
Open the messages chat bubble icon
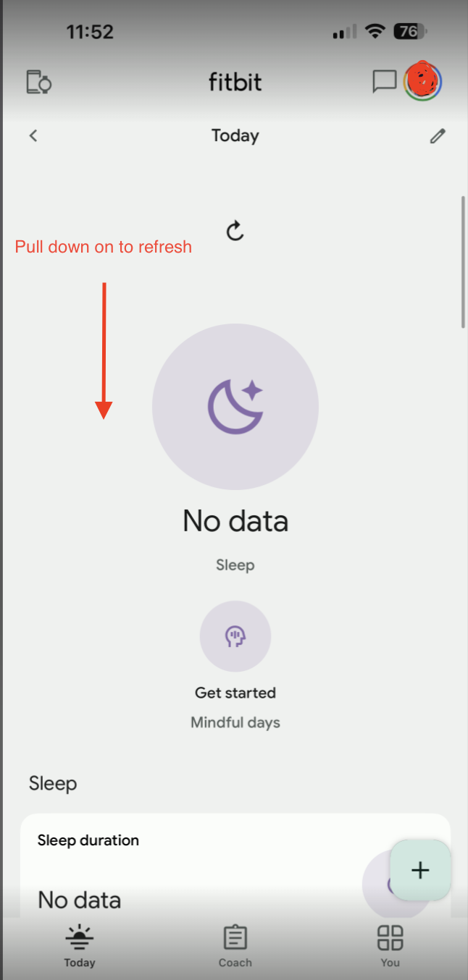384,82
